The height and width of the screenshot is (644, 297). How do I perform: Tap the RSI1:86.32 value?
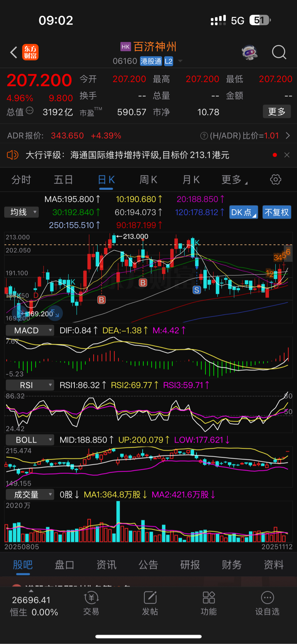click(x=83, y=385)
